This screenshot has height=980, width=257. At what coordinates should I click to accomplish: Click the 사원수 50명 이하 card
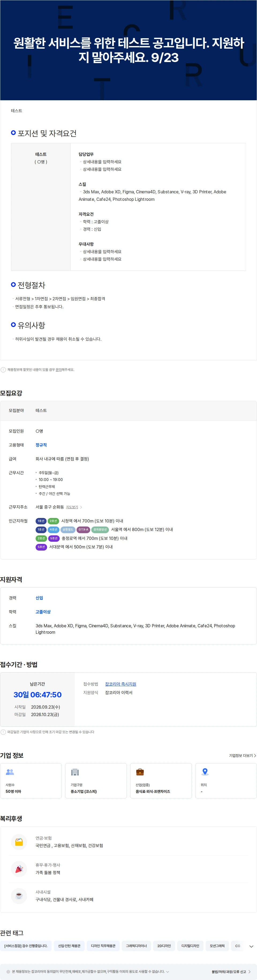click(31, 781)
